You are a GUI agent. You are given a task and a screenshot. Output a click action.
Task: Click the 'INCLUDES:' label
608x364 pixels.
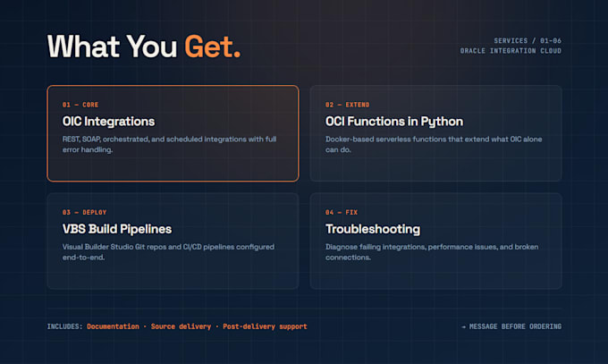click(65, 326)
